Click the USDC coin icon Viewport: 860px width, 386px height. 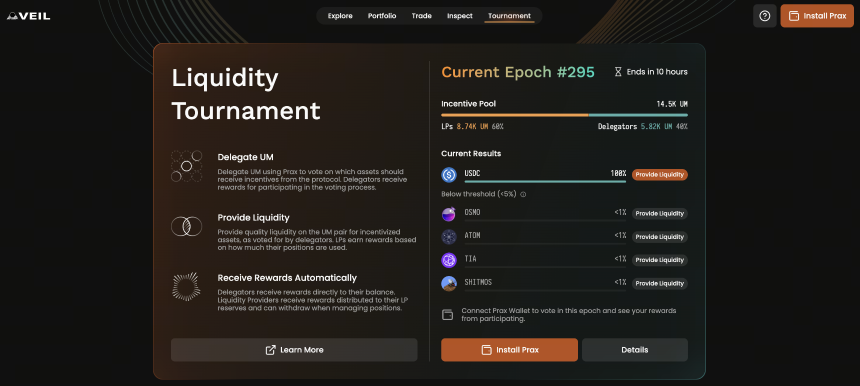click(x=449, y=174)
